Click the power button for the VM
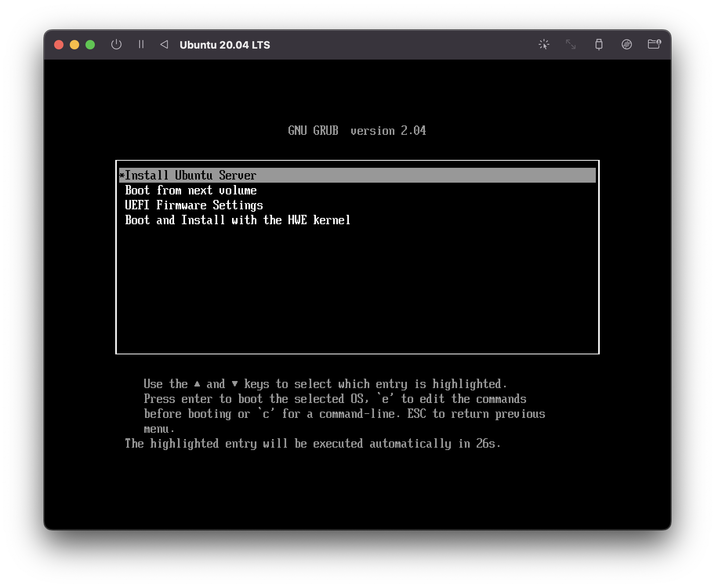This screenshot has width=715, height=588. click(x=116, y=44)
